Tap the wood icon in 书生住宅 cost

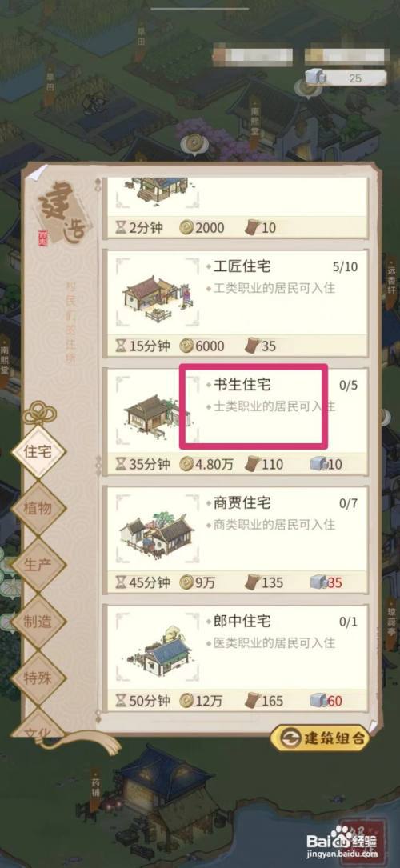(252, 464)
